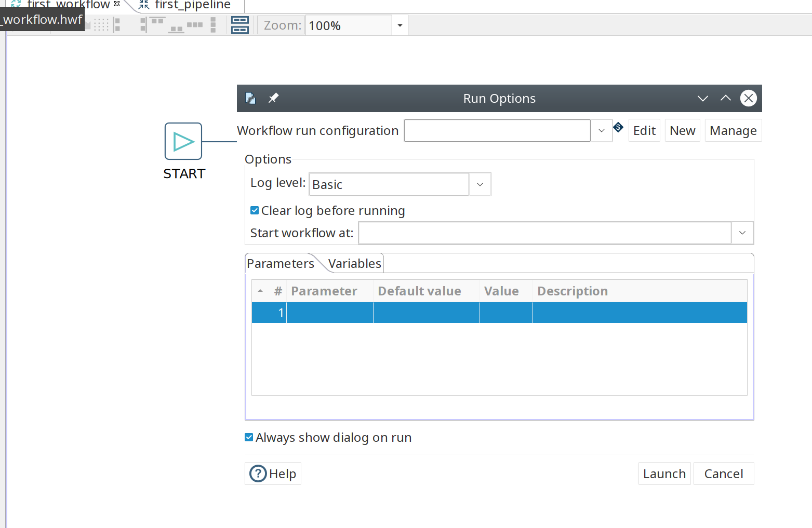Viewport: 812px width, 528px height.
Task: Click the pin icon in the Run Options title bar
Action: tap(273, 98)
